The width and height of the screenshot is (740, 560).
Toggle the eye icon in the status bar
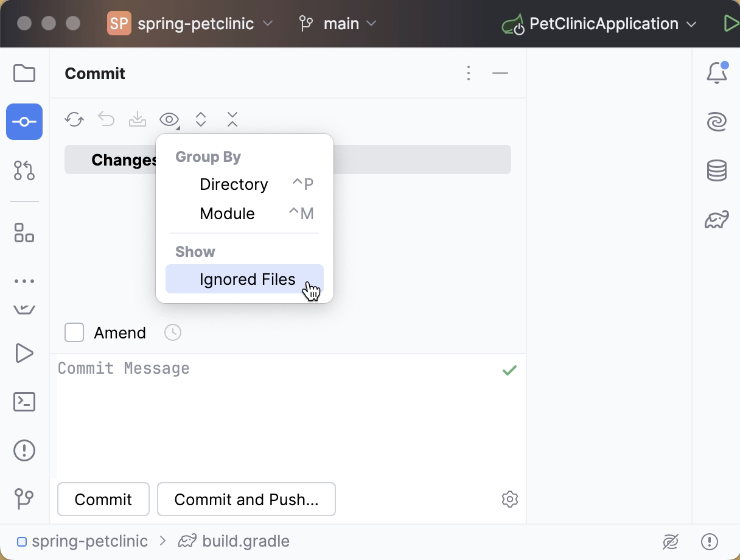click(x=670, y=541)
